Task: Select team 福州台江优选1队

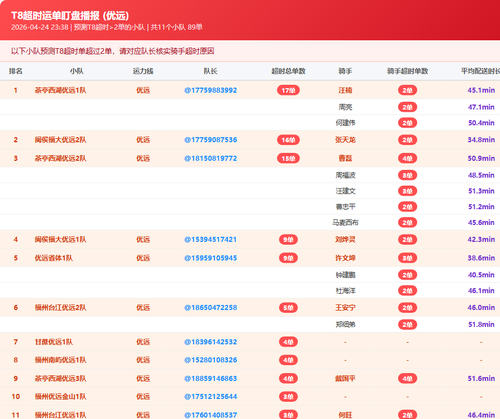Action: point(60,415)
